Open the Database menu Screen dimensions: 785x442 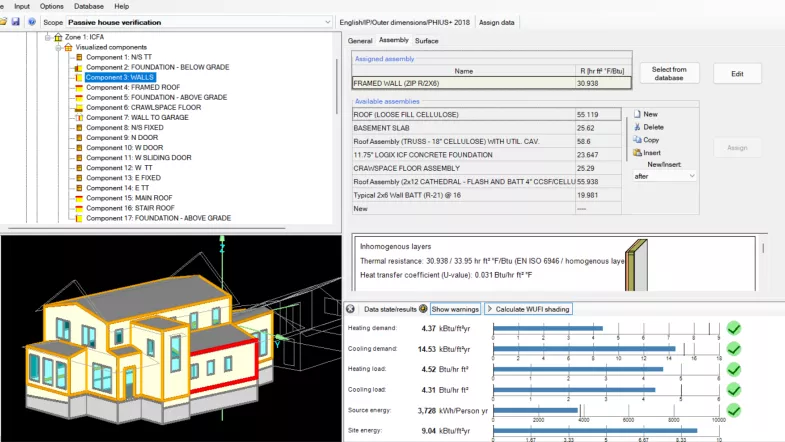click(x=88, y=6)
